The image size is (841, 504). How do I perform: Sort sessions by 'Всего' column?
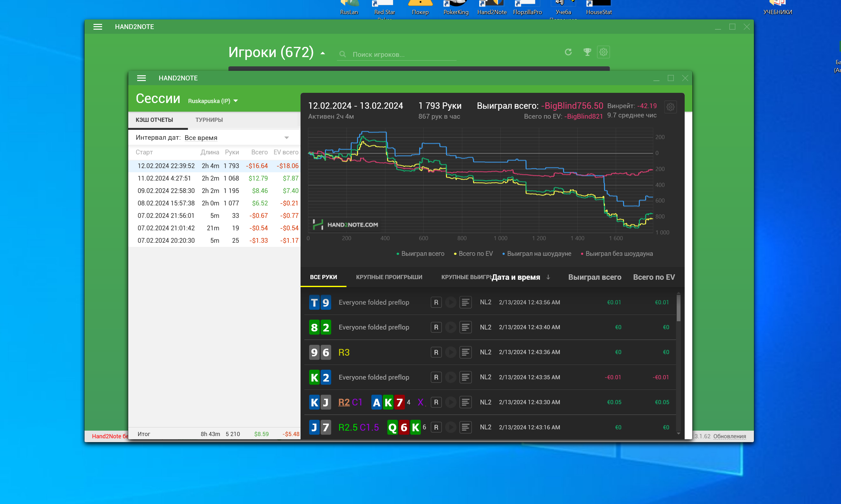tap(259, 152)
